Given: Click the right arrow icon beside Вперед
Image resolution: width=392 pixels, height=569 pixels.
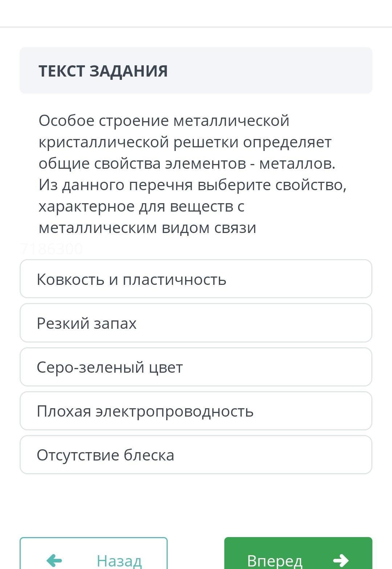Looking at the screenshot, I should click(x=341, y=560).
